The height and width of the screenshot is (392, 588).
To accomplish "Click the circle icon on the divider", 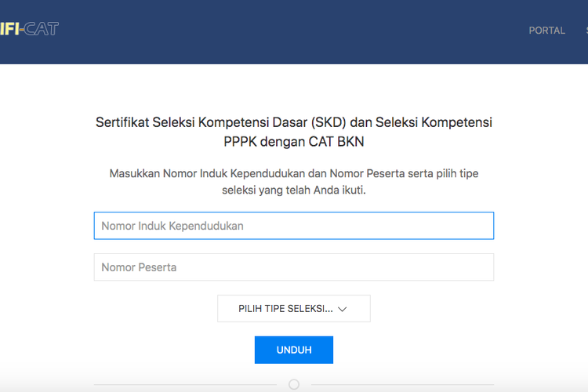I will pos(294,384).
